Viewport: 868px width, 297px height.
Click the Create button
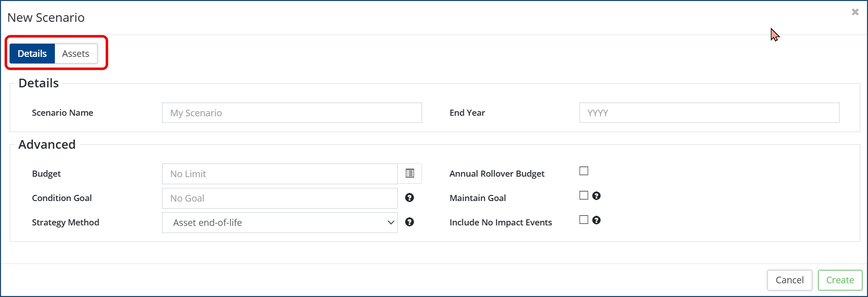pyautogui.click(x=840, y=280)
